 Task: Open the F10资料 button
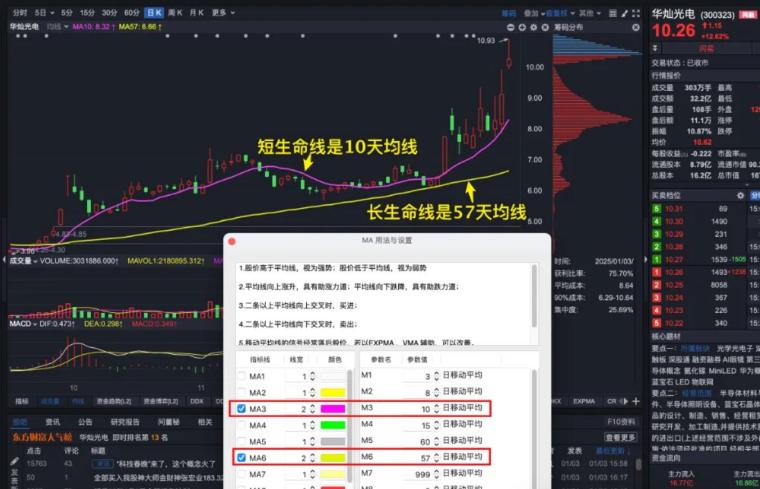pyautogui.click(x=621, y=422)
